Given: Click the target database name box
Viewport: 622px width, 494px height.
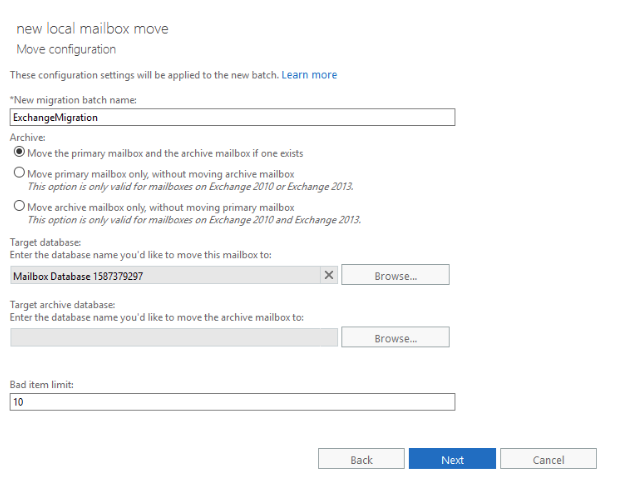Looking at the screenshot, I should click(165, 275).
